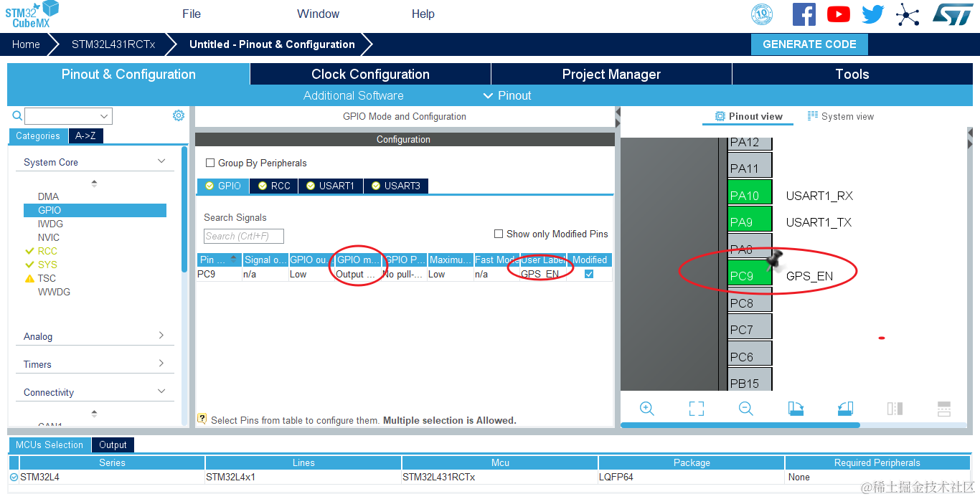Select the GPIO configuration tab

(223, 186)
